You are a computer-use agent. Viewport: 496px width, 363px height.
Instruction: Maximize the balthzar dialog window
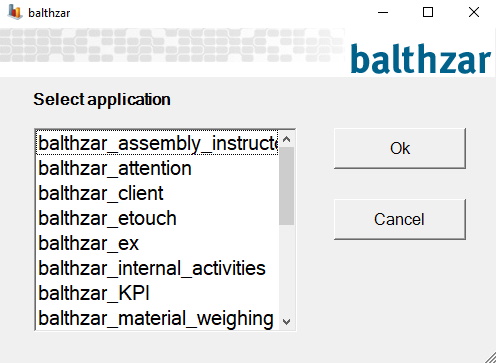428,13
